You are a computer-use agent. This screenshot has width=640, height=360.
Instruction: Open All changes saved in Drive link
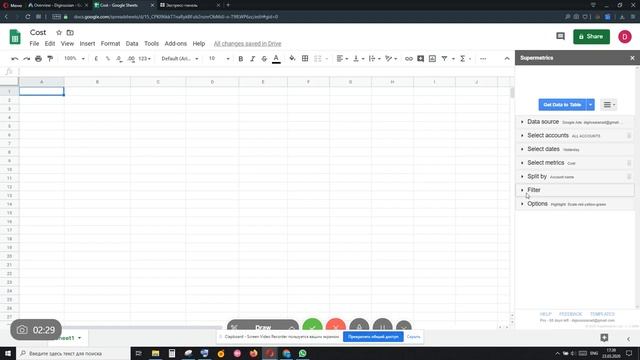(x=247, y=44)
